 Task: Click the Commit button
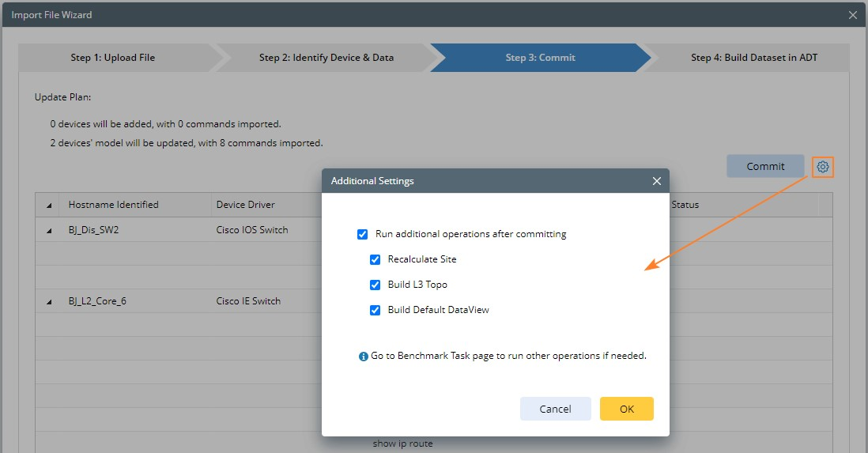(x=765, y=167)
